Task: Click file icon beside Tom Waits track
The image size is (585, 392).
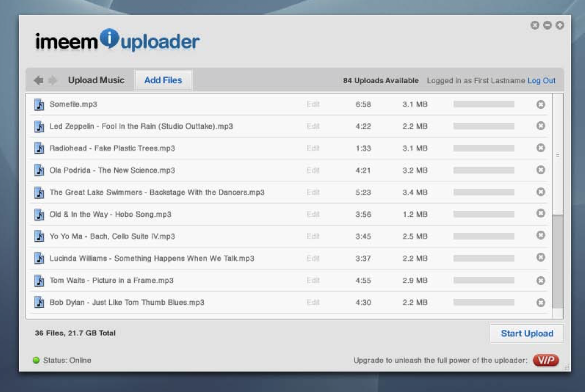Action: click(x=39, y=280)
